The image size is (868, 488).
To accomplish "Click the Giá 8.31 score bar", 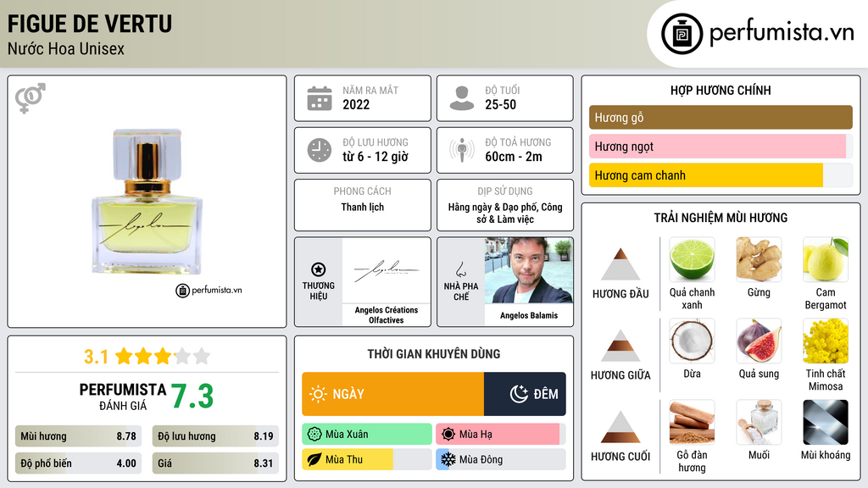I will tap(215, 463).
